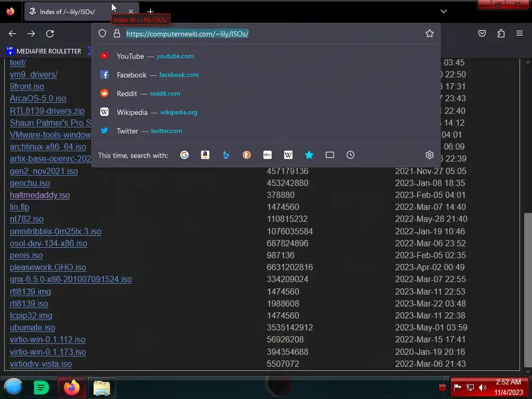The image size is (532, 399).
Task: Open search settings gear icon
Action: (430, 155)
